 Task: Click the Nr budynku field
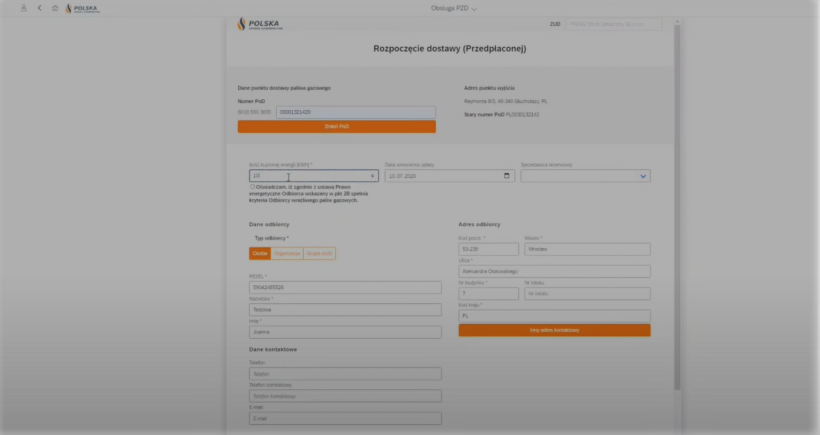488,294
